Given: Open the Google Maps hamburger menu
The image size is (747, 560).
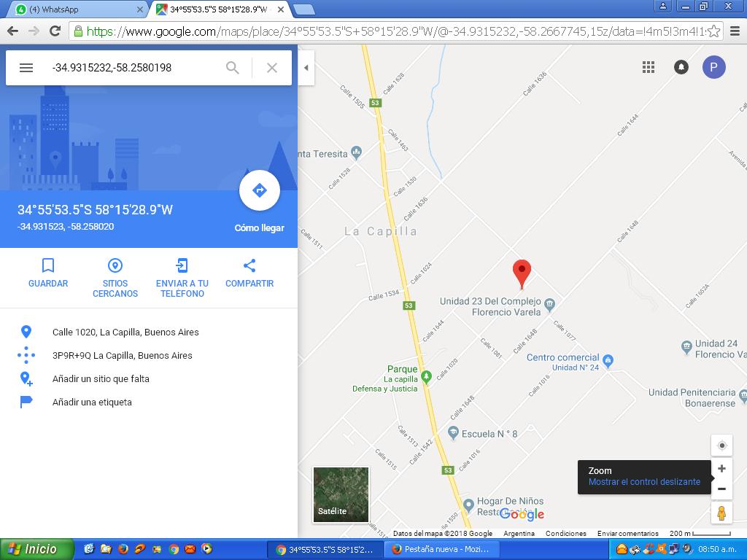Looking at the screenshot, I should coord(26,68).
